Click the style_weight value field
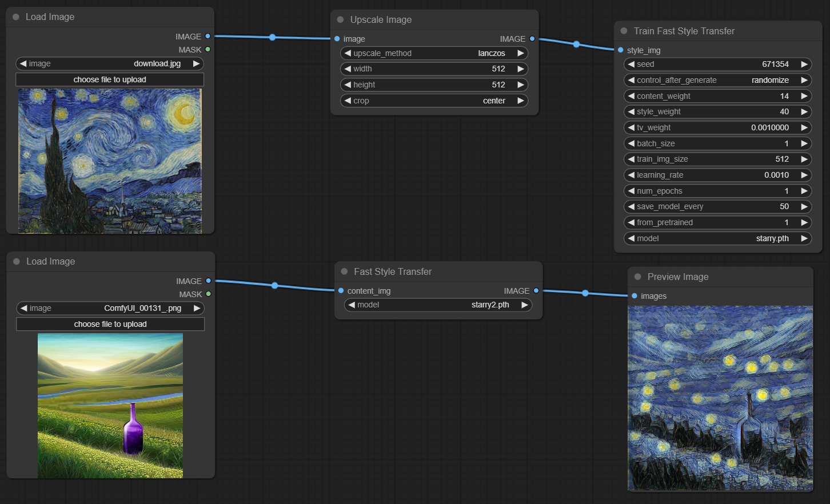The image size is (830, 504). 717,111
